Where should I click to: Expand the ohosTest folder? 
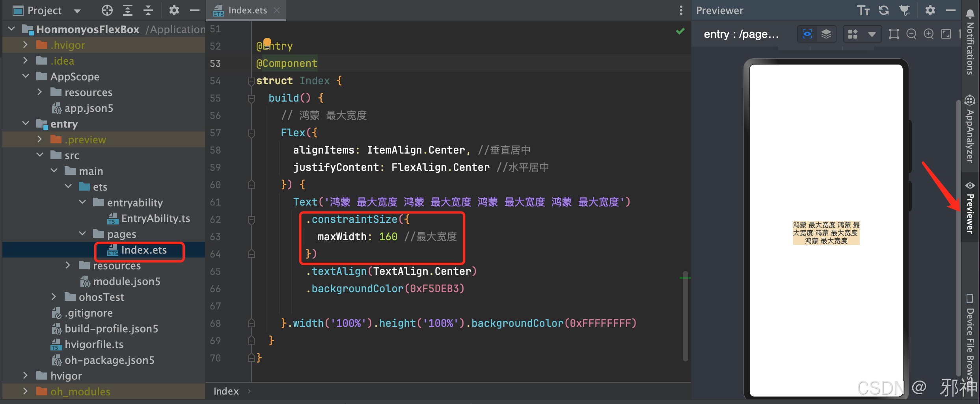click(x=54, y=297)
